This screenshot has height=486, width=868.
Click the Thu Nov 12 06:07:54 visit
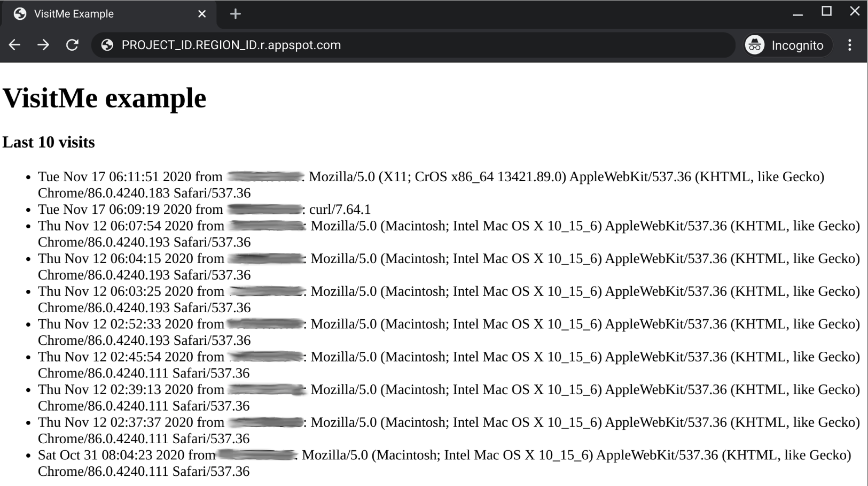(131, 226)
